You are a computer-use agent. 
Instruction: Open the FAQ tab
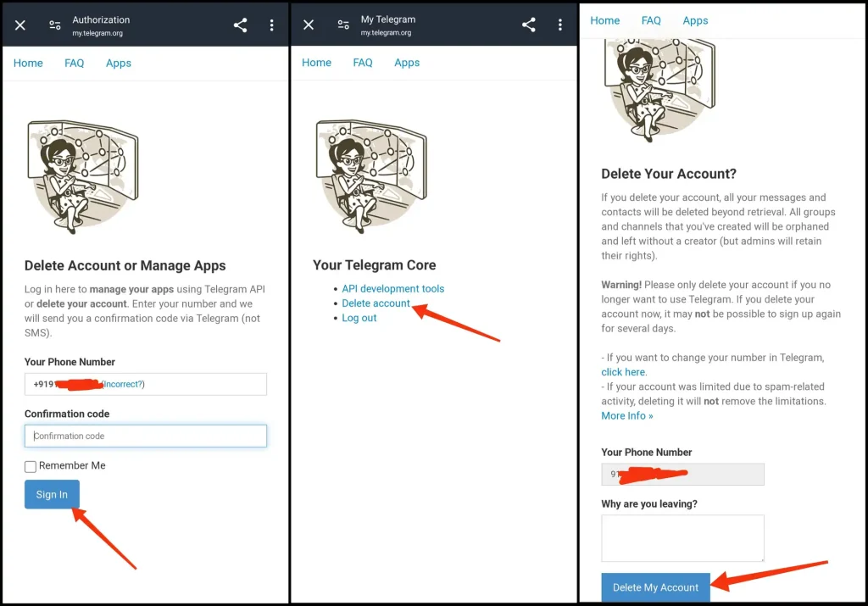click(x=74, y=63)
